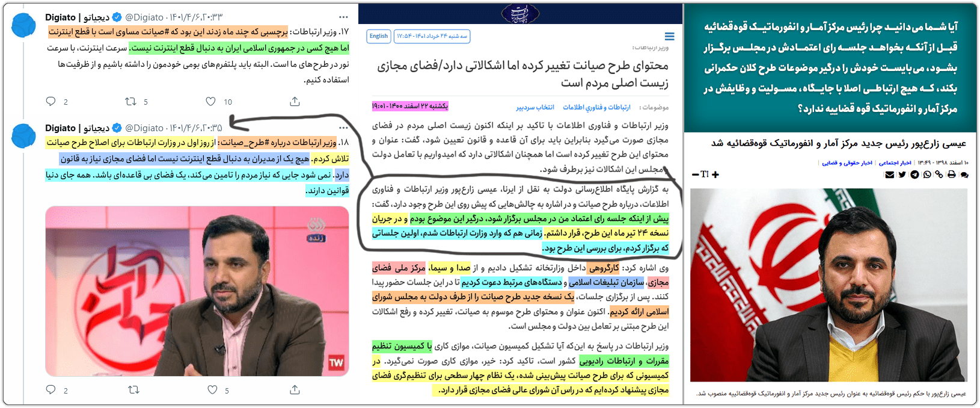Switch the government site to English
The image size is (980, 408).
coord(379,36)
